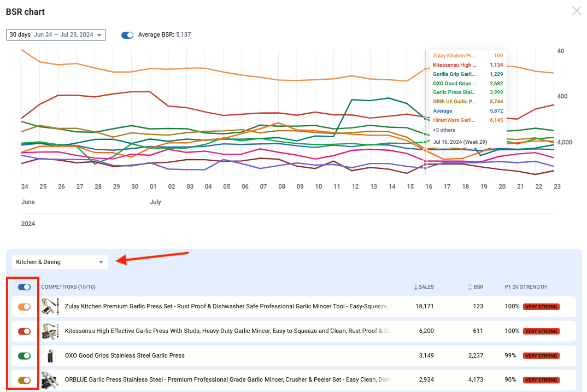Open the 30 days date range dropdown
This screenshot has width=587, height=392.
coord(56,35)
